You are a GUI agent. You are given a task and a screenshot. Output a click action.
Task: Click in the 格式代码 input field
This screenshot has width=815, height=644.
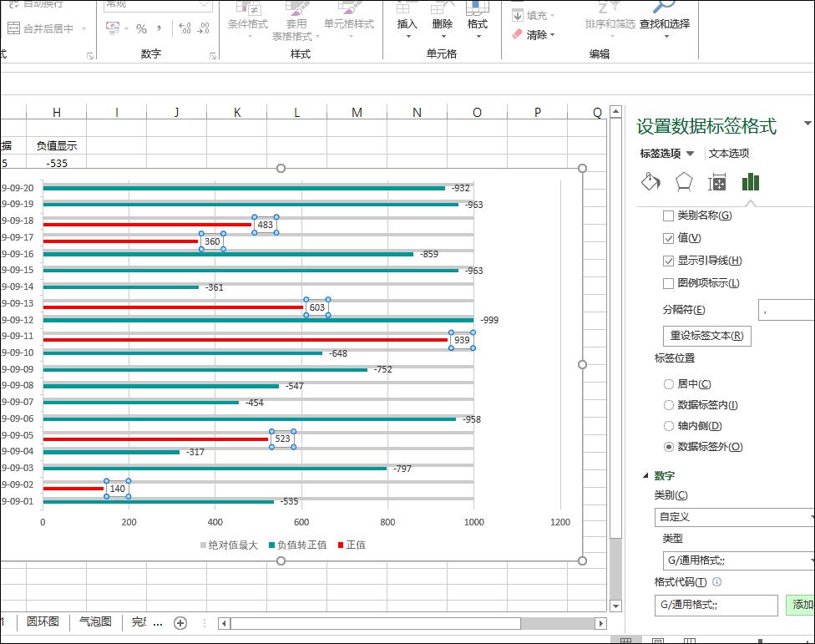point(714,604)
